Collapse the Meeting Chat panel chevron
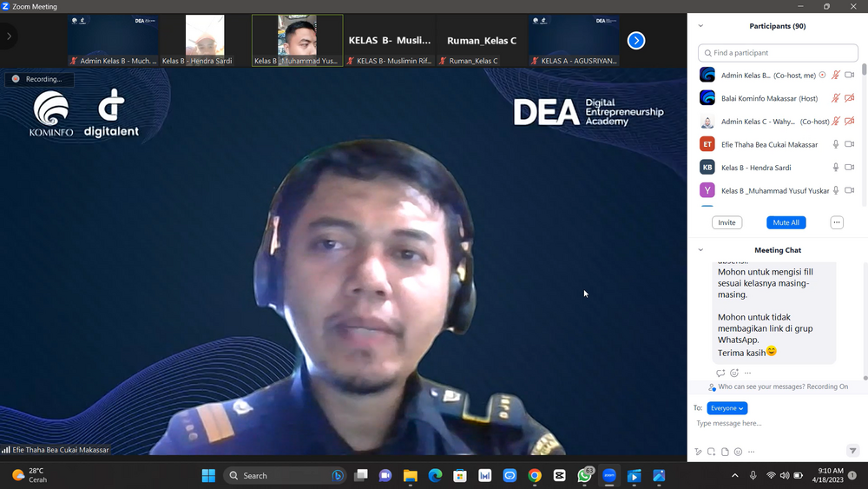This screenshot has width=868, height=489. coord(700,250)
